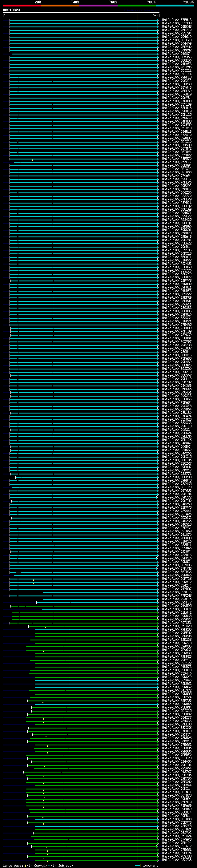Select UniRef100_A1IIE4 label
This screenshot has height=868, width=197.
(x=177, y=74)
